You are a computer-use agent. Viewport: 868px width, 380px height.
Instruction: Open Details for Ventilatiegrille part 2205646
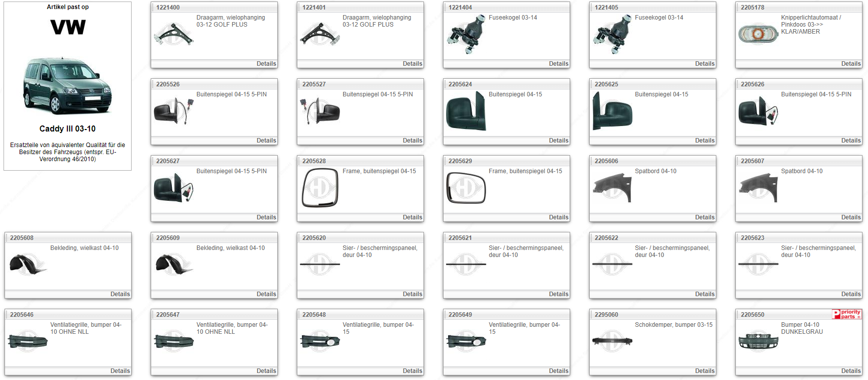tap(120, 371)
